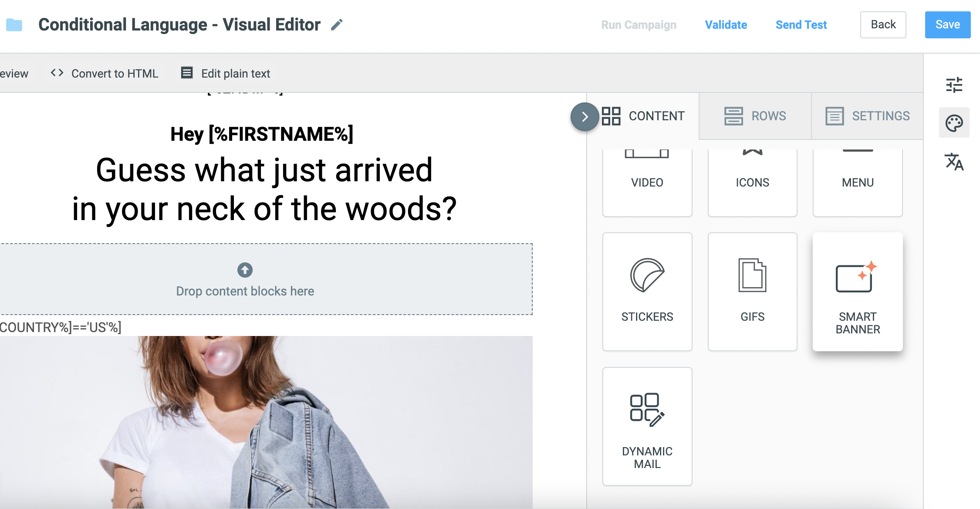Viewport: 980px width, 509px height.
Task: Click the Run Campaign link
Action: tap(639, 25)
